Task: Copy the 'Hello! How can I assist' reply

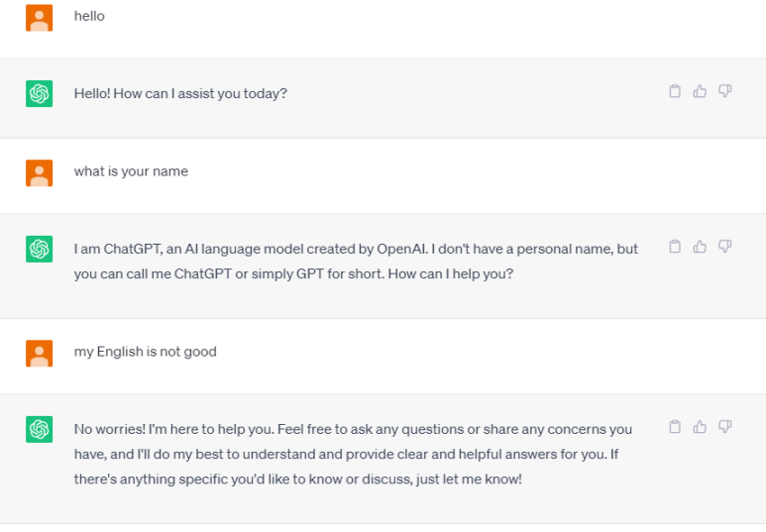Action: [x=675, y=91]
